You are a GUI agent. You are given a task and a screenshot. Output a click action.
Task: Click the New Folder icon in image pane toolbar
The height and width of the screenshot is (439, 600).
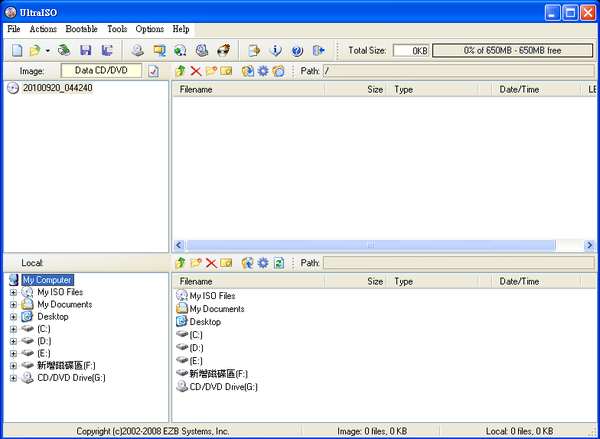[211, 71]
